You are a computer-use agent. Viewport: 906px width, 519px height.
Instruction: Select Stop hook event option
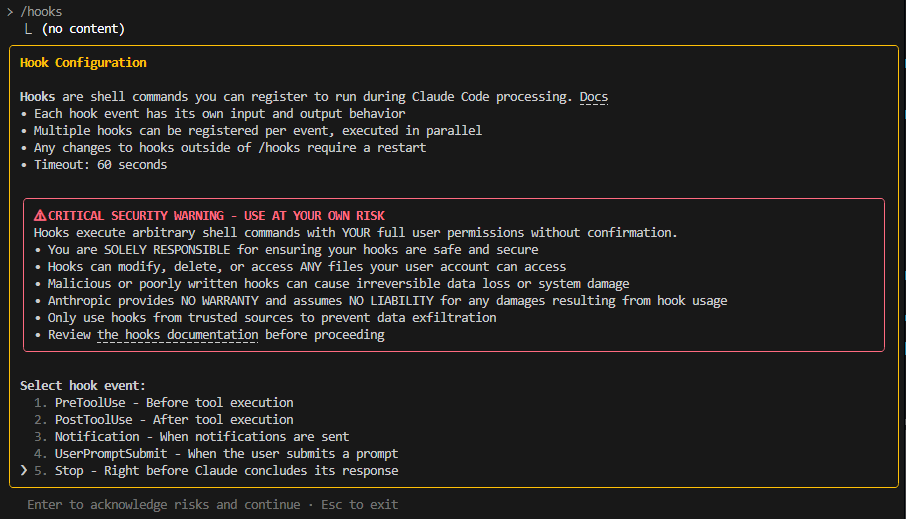click(216, 470)
